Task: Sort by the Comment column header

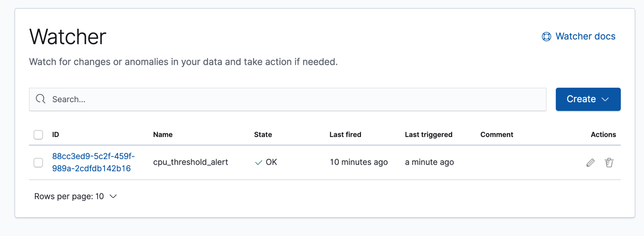Action: click(x=496, y=134)
